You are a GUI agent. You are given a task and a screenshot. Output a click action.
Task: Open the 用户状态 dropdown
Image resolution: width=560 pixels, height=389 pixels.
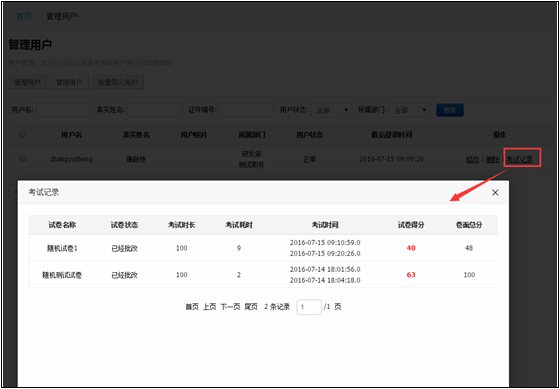point(331,110)
